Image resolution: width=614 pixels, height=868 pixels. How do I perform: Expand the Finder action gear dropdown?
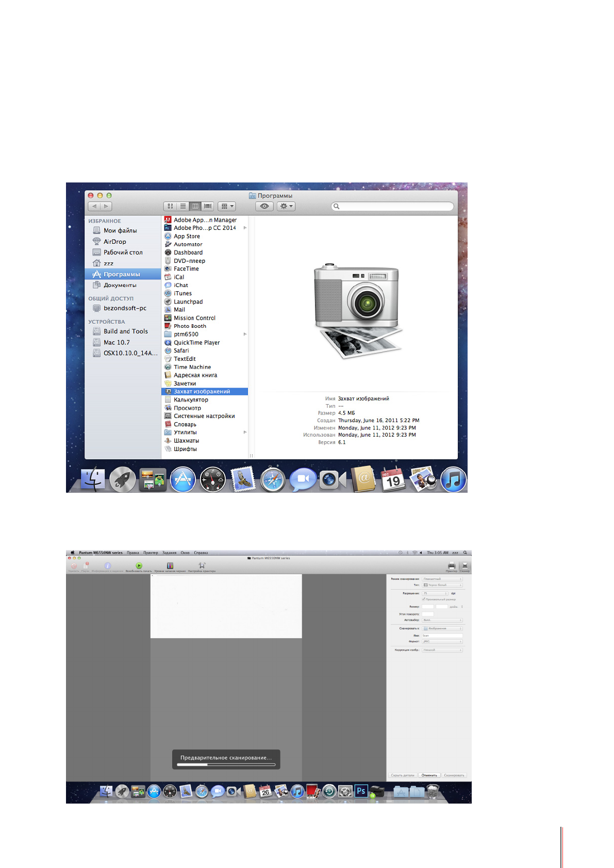[x=286, y=206]
